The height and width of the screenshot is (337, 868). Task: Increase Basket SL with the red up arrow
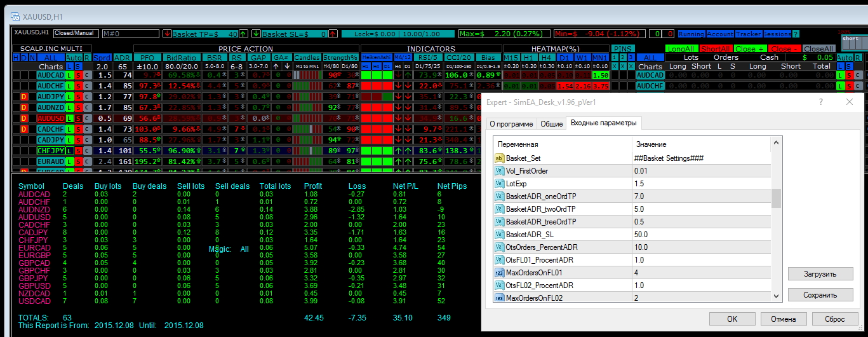(x=332, y=34)
